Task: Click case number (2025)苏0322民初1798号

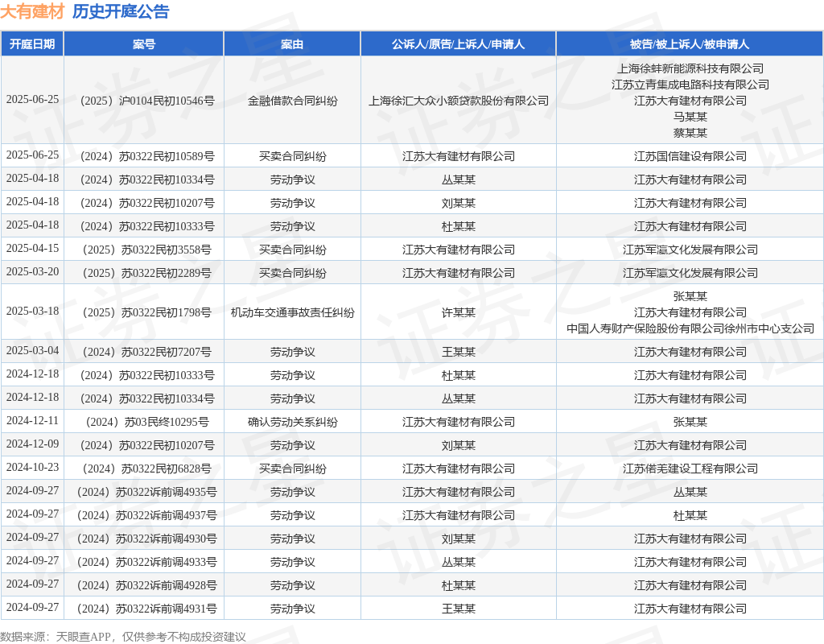Action: coord(146,312)
